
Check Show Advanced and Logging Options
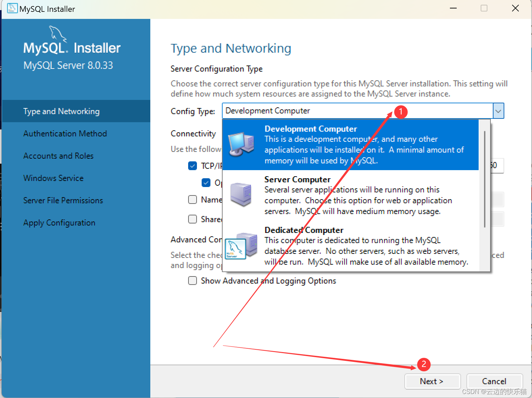tap(193, 281)
